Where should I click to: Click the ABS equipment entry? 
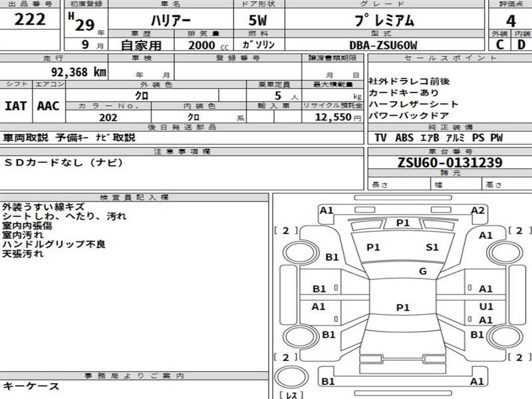click(404, 138)
